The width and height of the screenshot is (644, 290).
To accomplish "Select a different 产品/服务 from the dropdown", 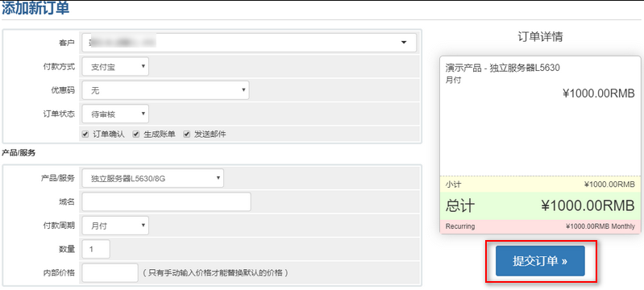I will click(x=153, y=178).
